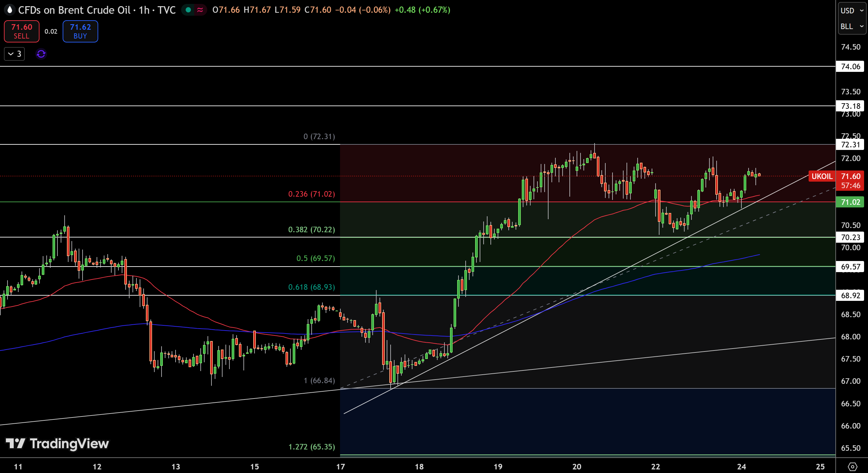Click the 73.50 price scale tick

[x=850, y=92]
